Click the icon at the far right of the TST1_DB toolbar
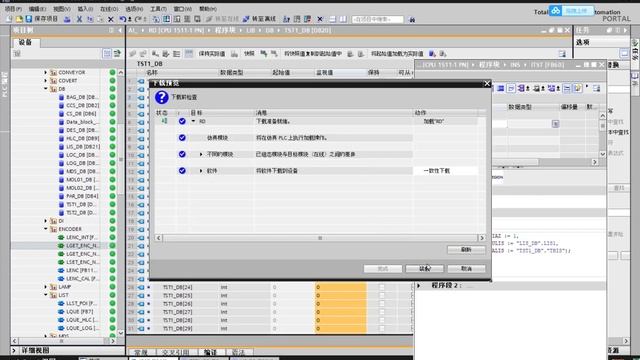The width and height of the screenshot is (640, 360). (x=562, y=54)
